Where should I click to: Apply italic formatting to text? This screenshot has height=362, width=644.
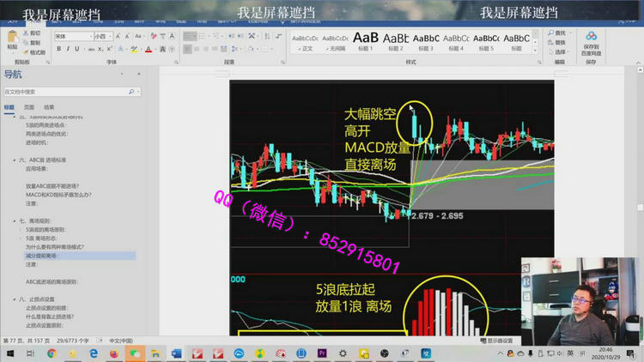coord(67,50)
